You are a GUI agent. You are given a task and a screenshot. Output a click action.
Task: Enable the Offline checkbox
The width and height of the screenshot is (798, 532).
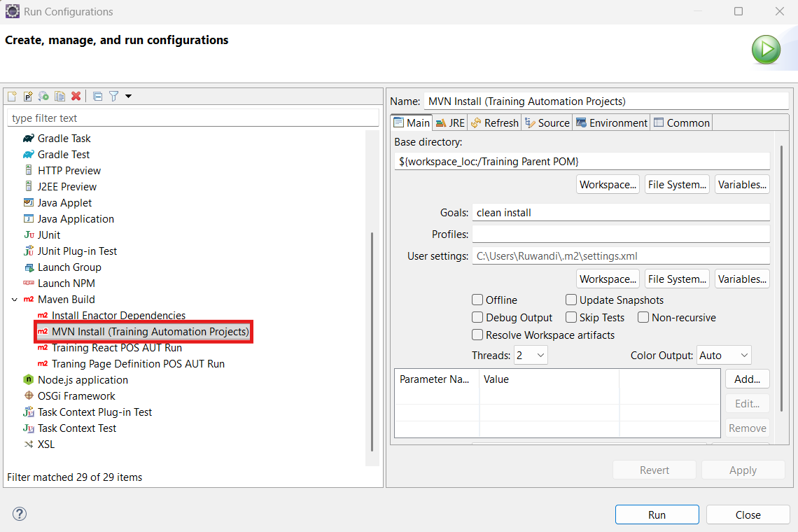coord(477,300)
